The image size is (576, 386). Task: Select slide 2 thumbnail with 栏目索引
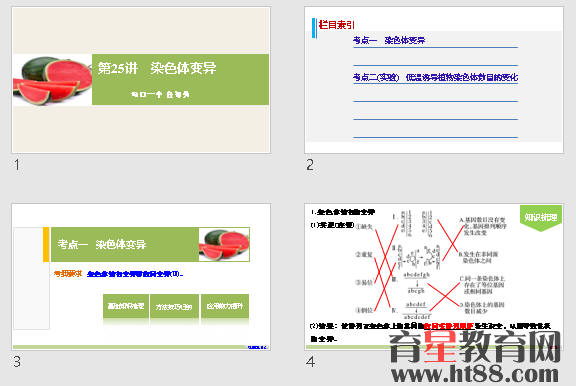tap(434, 80)
